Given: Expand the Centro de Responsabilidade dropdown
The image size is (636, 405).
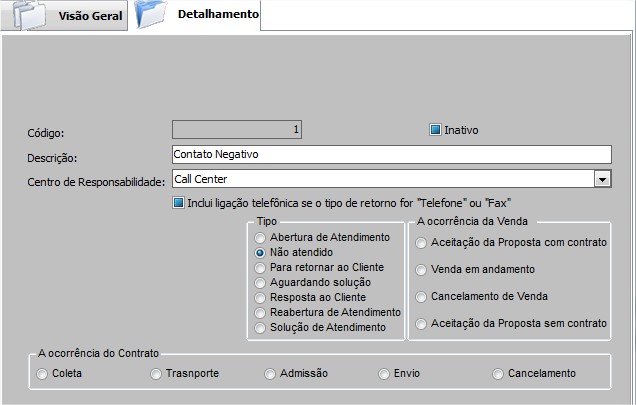Looking at the screenshot, I should click(x=602, y=179).
